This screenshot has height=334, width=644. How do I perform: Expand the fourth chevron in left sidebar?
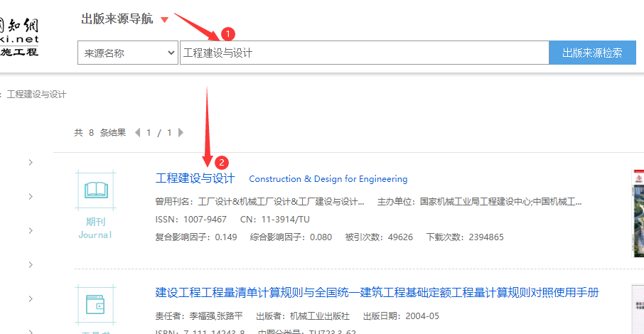coord(31,265)
